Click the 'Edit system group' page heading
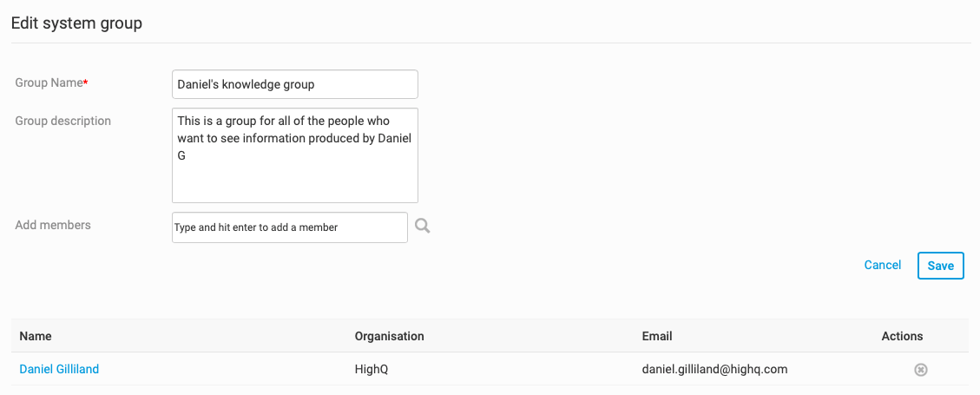 coord(76,23)
